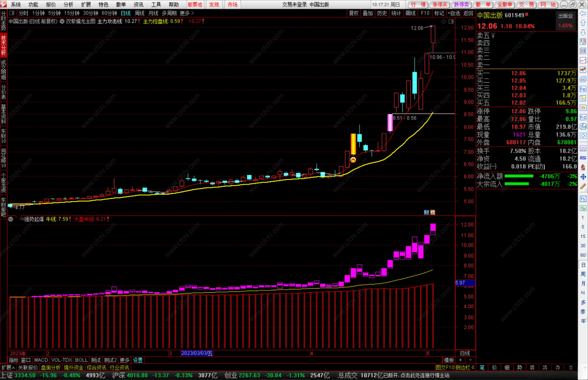Expand the 更多 periods chevron

pyautogui.click(x=193, y=13)
